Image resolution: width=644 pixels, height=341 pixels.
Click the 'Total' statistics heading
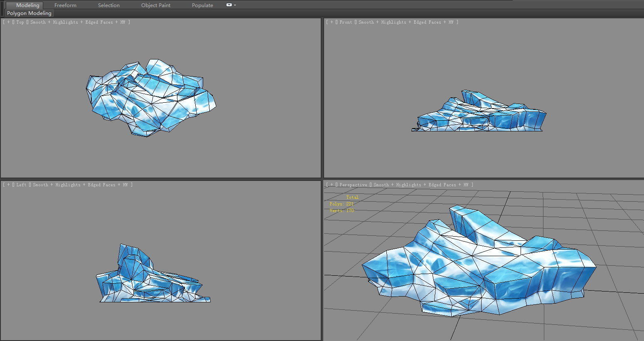coord(352,197)
